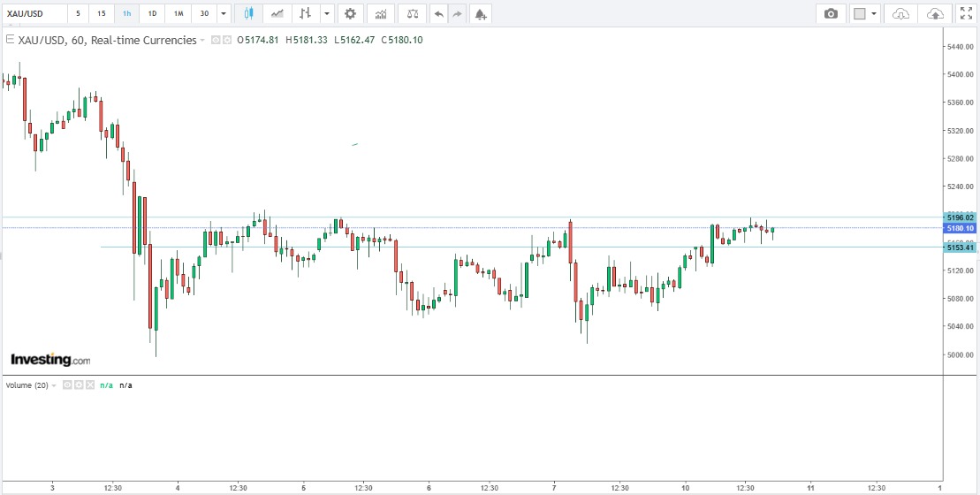
Task: Select the bars chart type icon
Action: 305,13
